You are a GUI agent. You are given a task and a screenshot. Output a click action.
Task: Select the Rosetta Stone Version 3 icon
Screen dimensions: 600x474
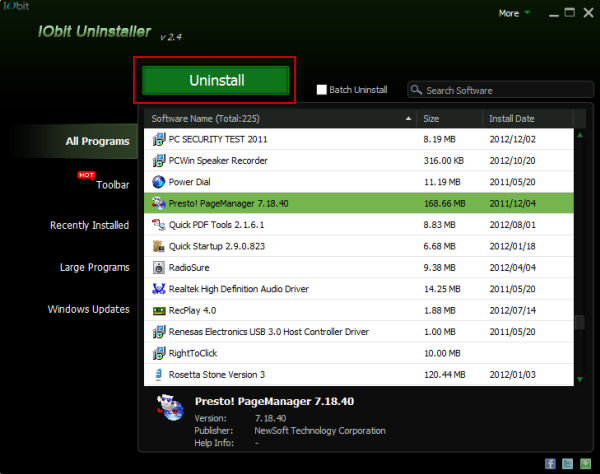[x=159, y=375]
